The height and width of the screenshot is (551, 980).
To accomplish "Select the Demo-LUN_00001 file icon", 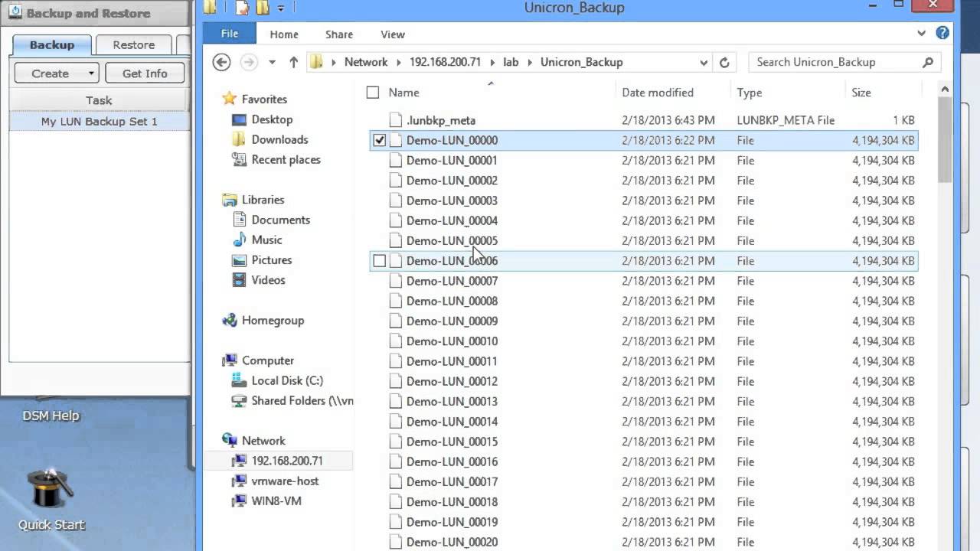I will click(x=395, y=161).
